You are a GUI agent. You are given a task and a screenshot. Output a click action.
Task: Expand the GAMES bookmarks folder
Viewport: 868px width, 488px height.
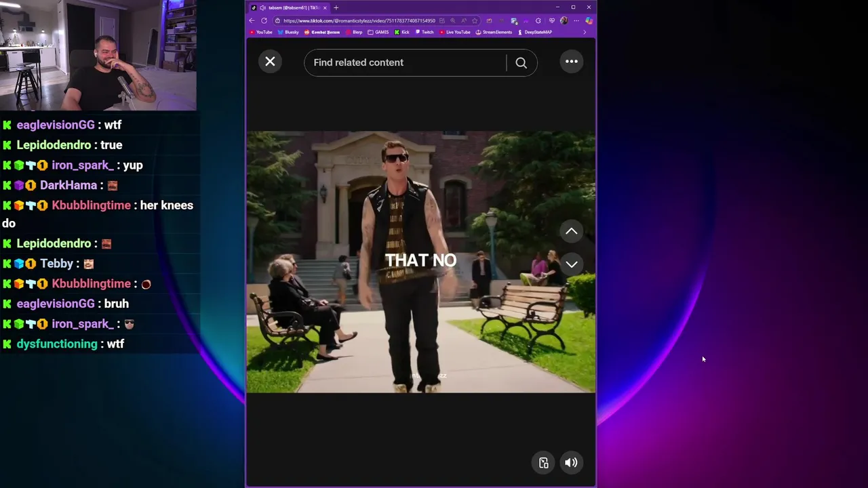tap(378, 32)
